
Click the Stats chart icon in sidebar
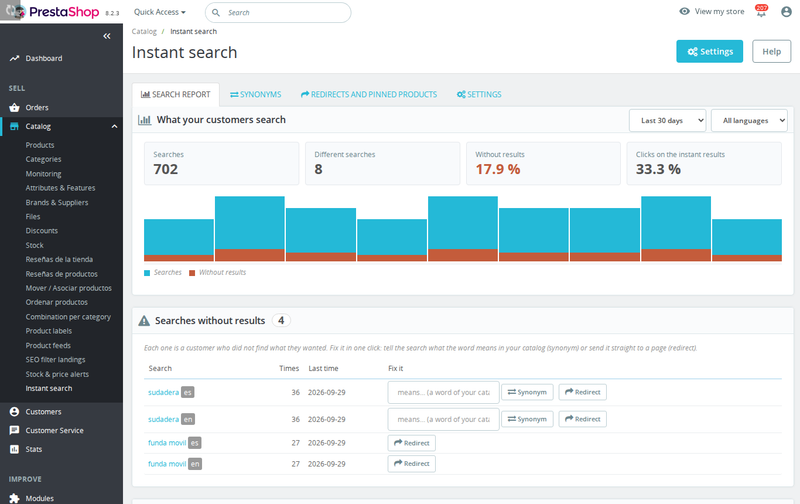[x=14, y=449]
